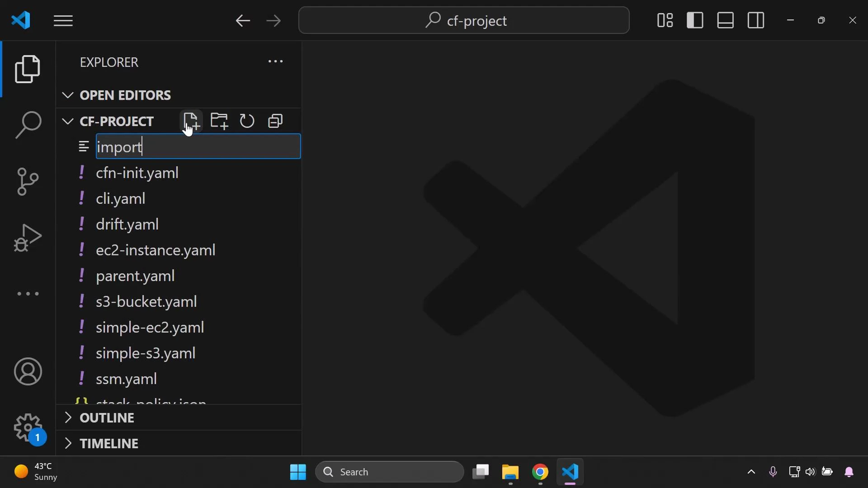Collapse all folders in Explorer

pyautogui.click(x=275, y=121)
